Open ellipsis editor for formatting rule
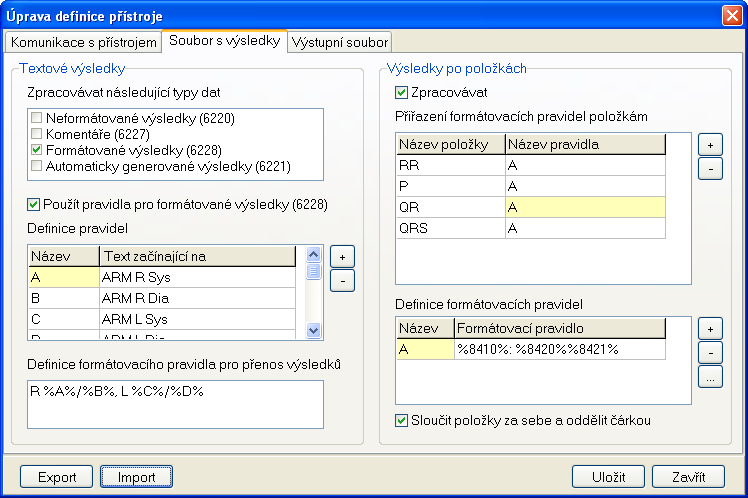The image size is (748, 498). click(x=708, y=377)
